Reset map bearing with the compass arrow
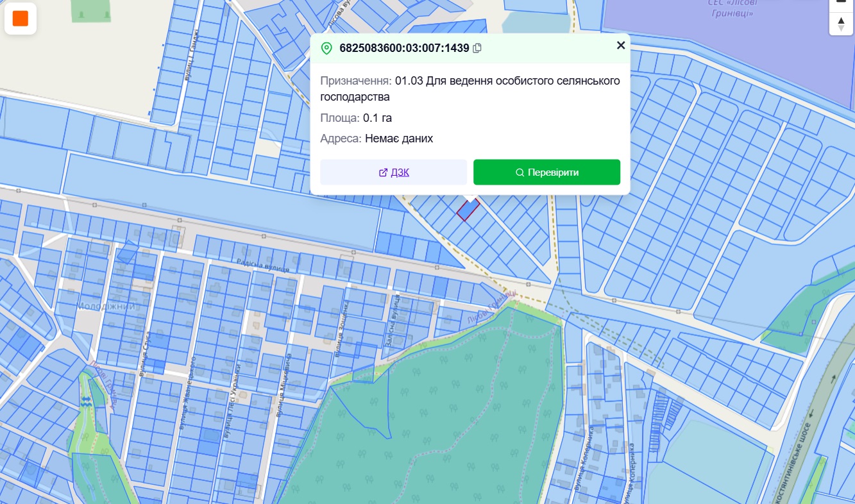Viewport: 855px width, 504px height. pyautogui.click(x=841, y=24)
